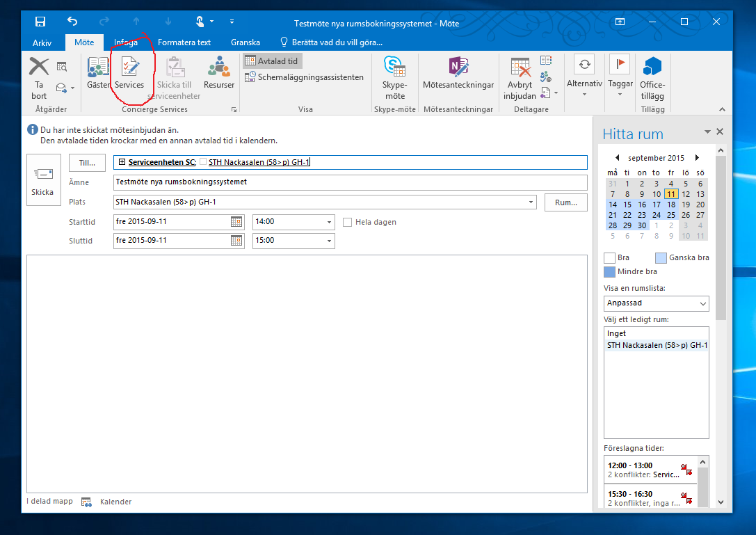
Task: Select Inget in room list
Action: [656, 333]
